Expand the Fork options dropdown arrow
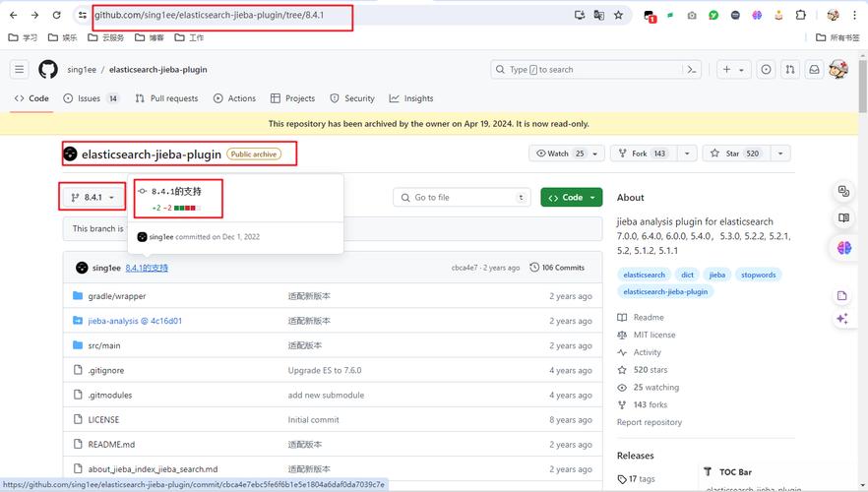 pyautogui.click(x=687, y=154)
